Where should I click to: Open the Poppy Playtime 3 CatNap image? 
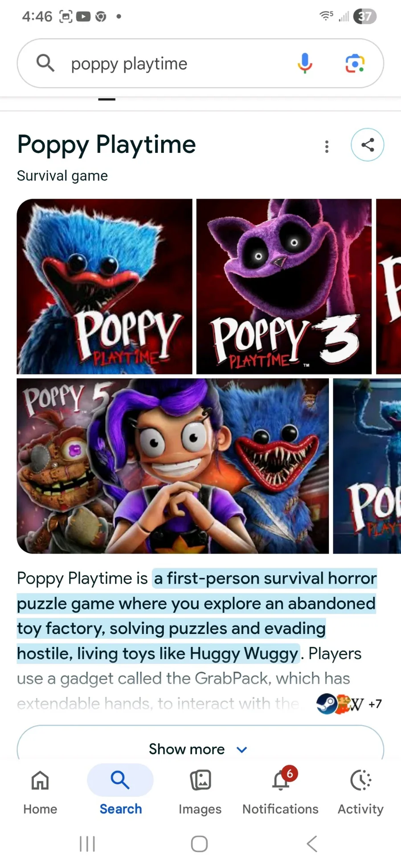click(284, 286)
